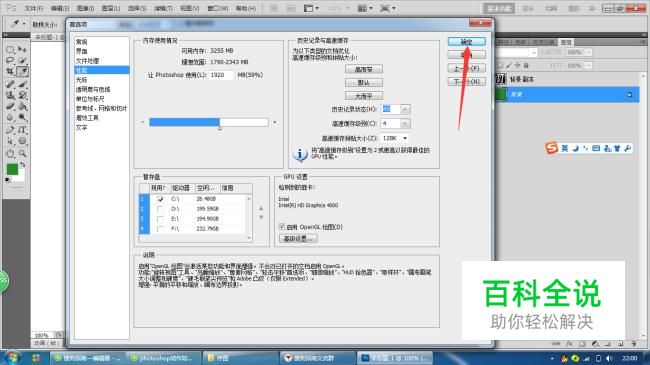This screenshot has width=650, height=365.
Task: Open the 图像(I) menu
Action: pos(85,8)
